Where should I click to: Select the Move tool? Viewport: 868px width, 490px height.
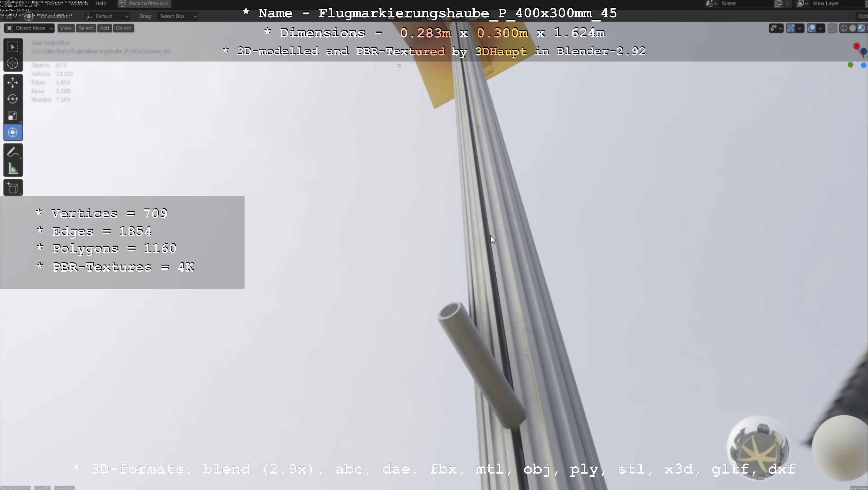(13, 83)
